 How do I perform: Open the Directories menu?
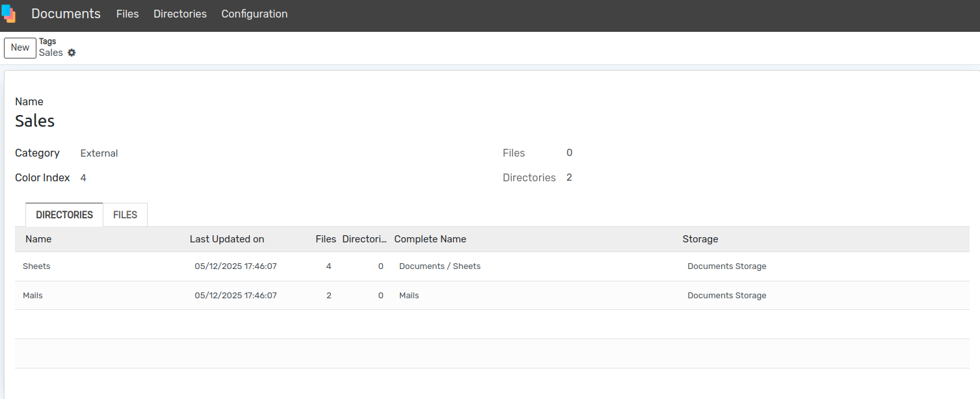pos(180,14)
